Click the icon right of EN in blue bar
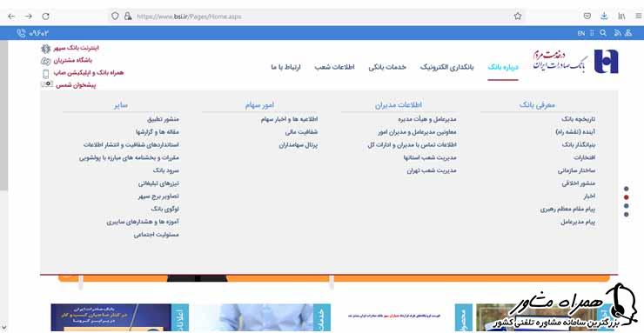This screenshot has width=644, height=333. click(x=592, y=33)
